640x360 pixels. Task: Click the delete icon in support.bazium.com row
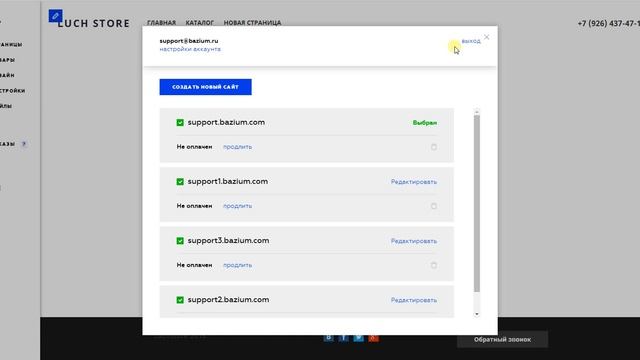434,147
